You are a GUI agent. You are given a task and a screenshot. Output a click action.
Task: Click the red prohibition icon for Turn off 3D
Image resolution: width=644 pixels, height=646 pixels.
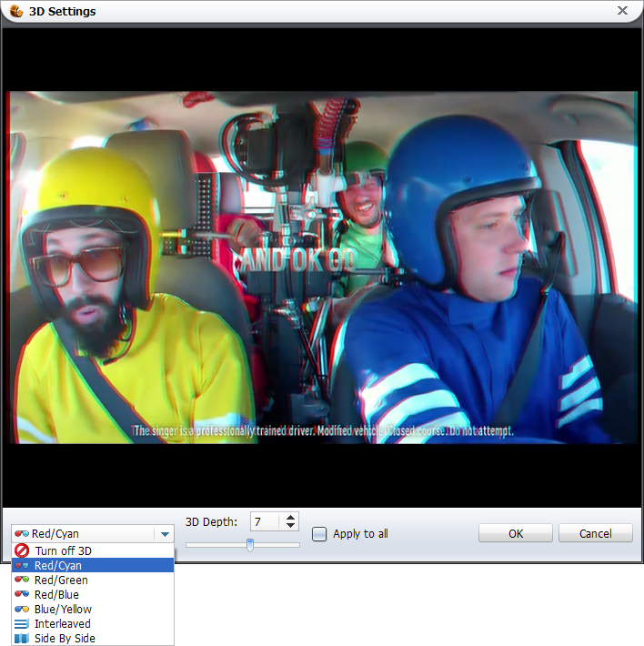22,550
